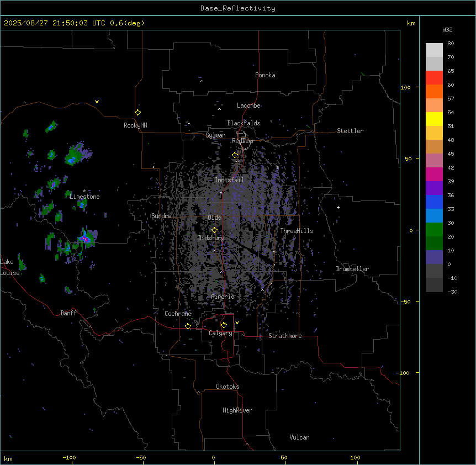
Task: Click the km unit label at bottom left
Action: pos(8,458)
